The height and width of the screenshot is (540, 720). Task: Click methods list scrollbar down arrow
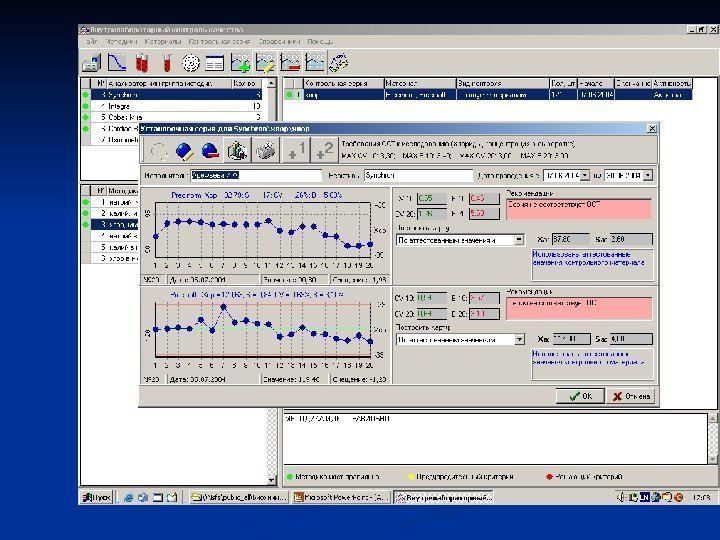[271, 480]
